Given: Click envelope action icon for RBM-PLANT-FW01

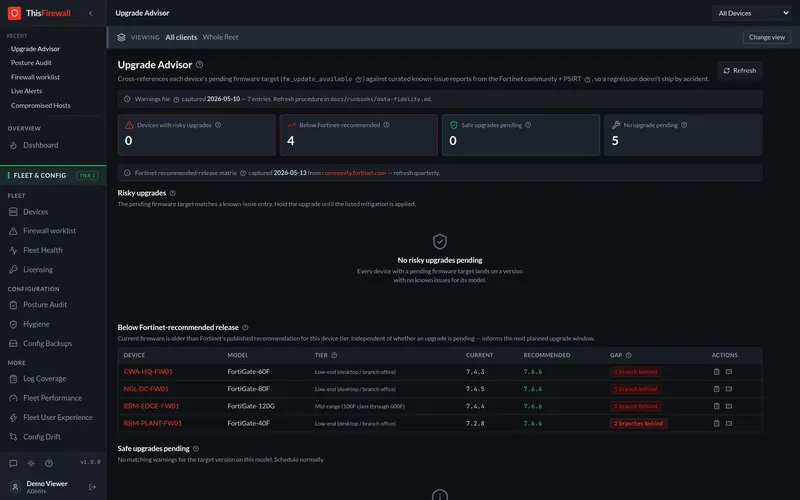Looking at the screenshot, I should coord(729,423).
